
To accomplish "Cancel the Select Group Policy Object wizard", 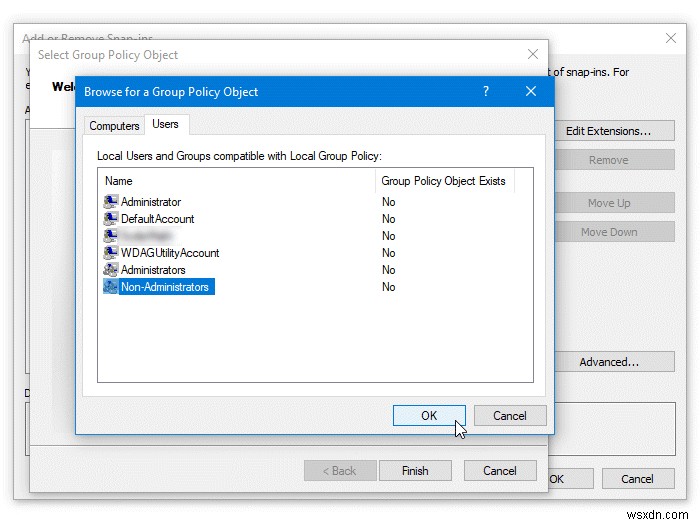I will coord(500,471).
